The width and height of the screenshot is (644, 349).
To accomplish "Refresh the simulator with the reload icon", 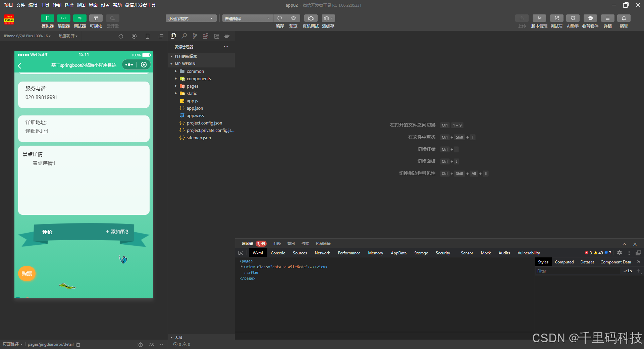I will (121, 36).
